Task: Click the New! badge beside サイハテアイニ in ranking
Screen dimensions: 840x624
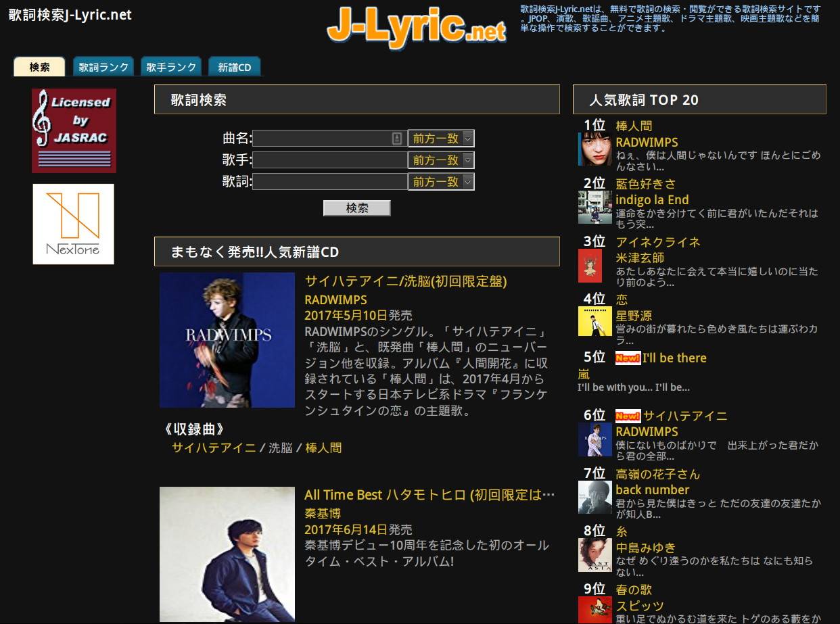Action: (x=628, y=416)
